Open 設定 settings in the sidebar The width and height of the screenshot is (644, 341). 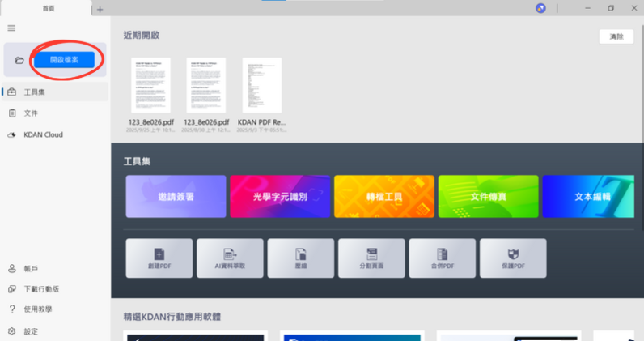point(31,331)
